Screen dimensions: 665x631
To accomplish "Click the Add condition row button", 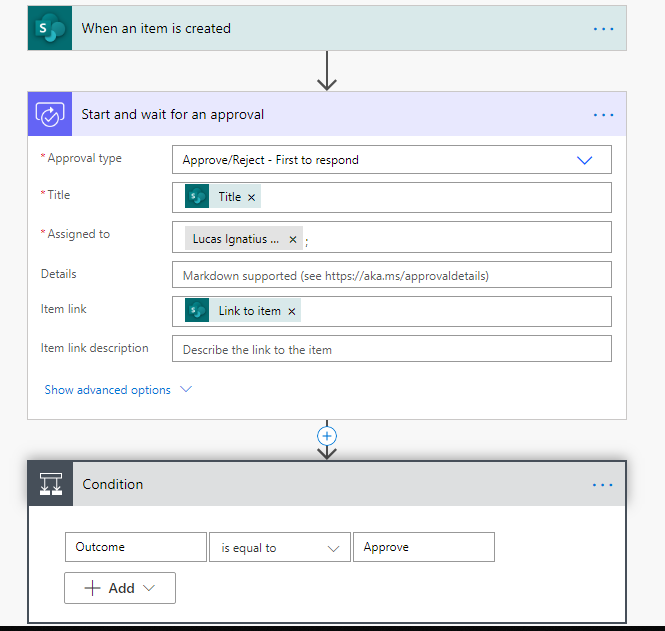I will click(120, 588).
